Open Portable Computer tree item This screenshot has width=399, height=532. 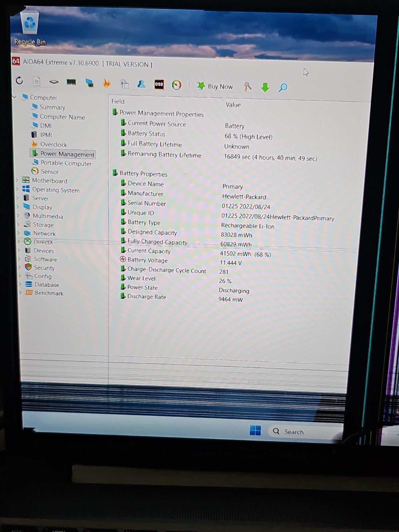coord(66,163)
